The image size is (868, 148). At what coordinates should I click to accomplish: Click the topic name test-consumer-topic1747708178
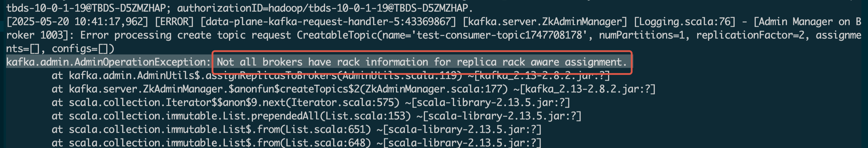click(x=499, y=35)
